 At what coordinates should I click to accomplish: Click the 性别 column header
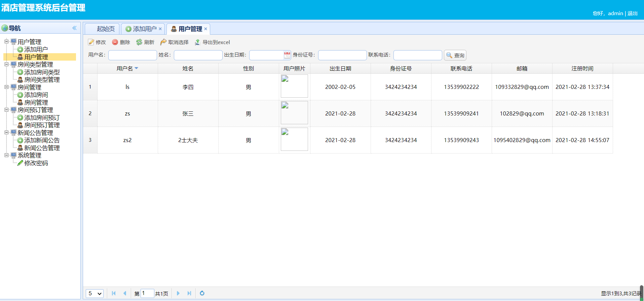[249, 68]
